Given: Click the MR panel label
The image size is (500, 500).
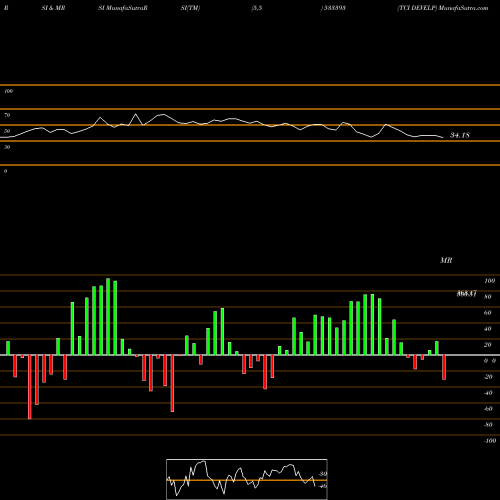Looking at the screenshot, I should [x=446, y=260].
